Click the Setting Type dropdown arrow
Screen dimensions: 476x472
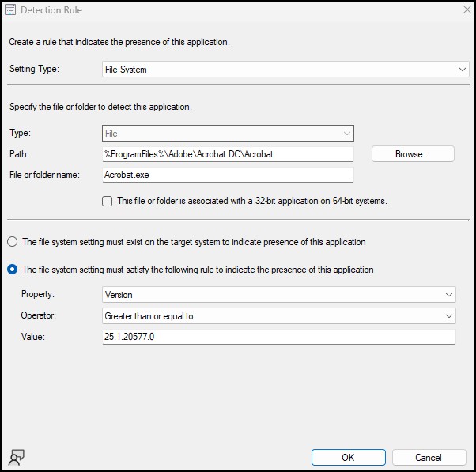coord(462,70)
